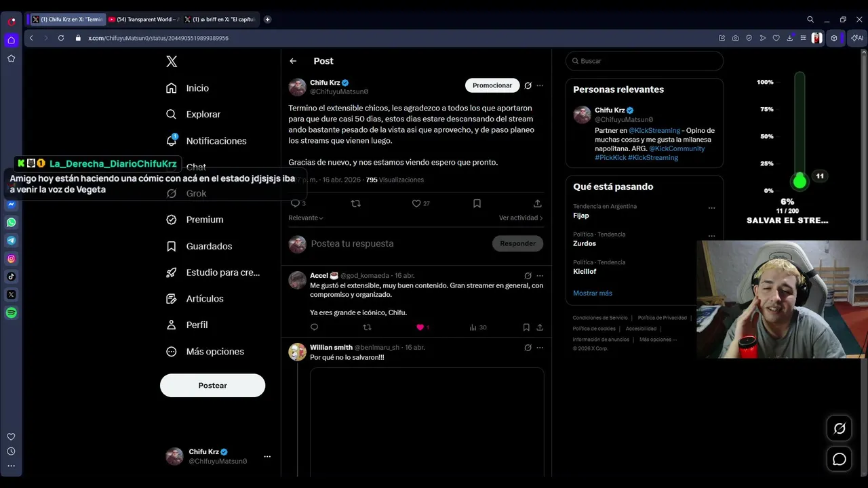
Task: Open Accel's profile avatar
Action: [297, 280]
